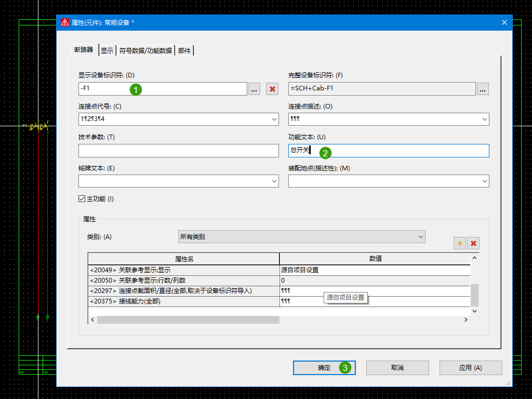Confirm with the 确定 button

pos(324,368)
